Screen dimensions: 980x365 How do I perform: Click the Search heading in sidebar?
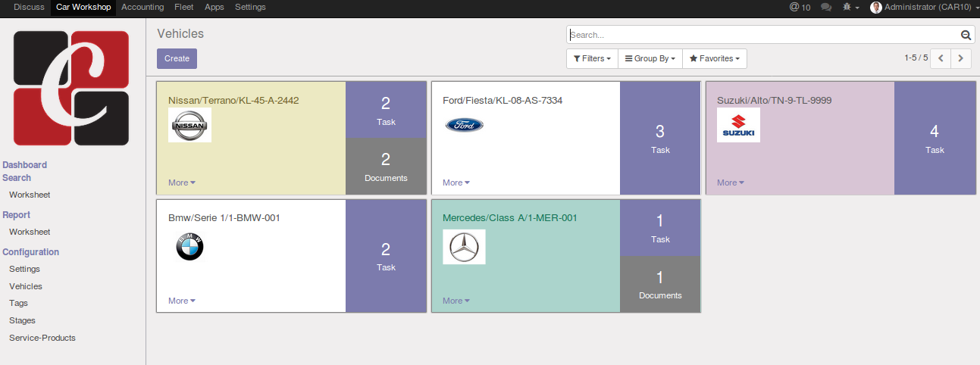click(x=17, y=178)
